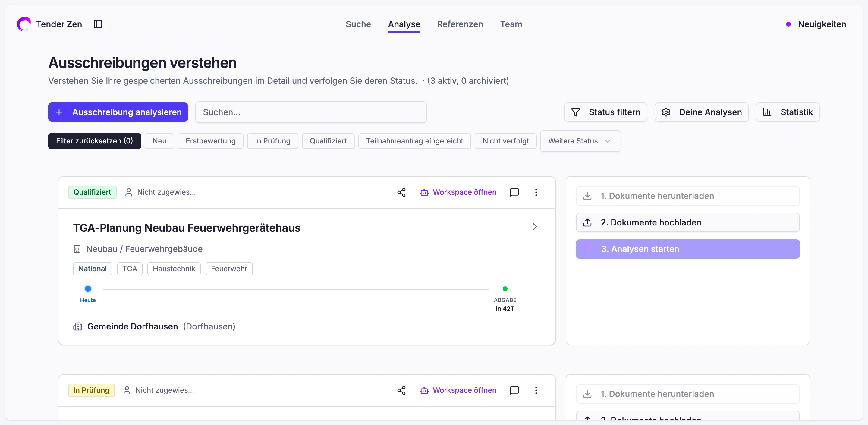The image size is (868, 425).
Task: Expand the Weitere Status dropdown
Action: click(580, 141)
